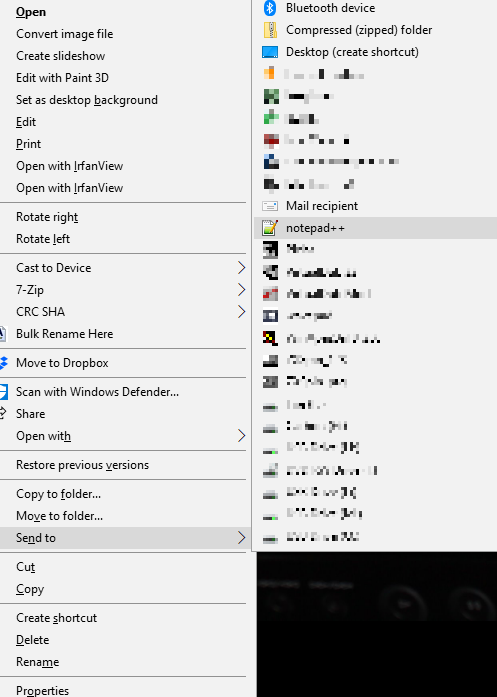Choose Create slideshow option
The image size is (497, 697).
coord(60,56)
